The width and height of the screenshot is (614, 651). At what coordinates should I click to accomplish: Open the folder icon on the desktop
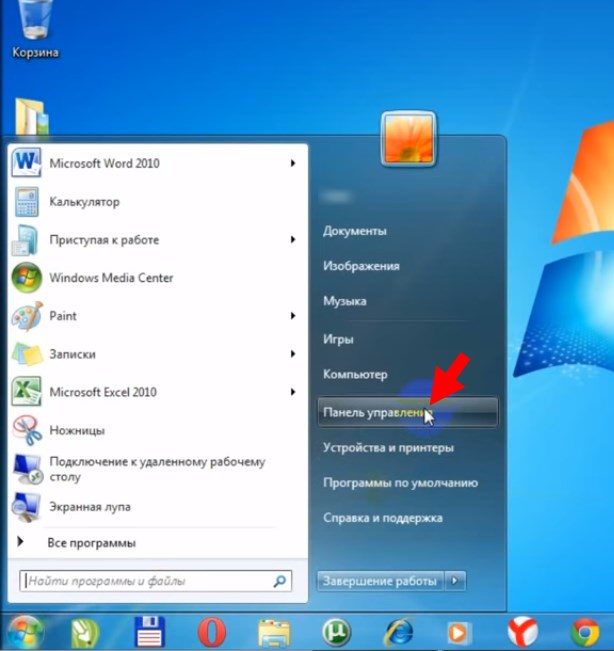32,116
